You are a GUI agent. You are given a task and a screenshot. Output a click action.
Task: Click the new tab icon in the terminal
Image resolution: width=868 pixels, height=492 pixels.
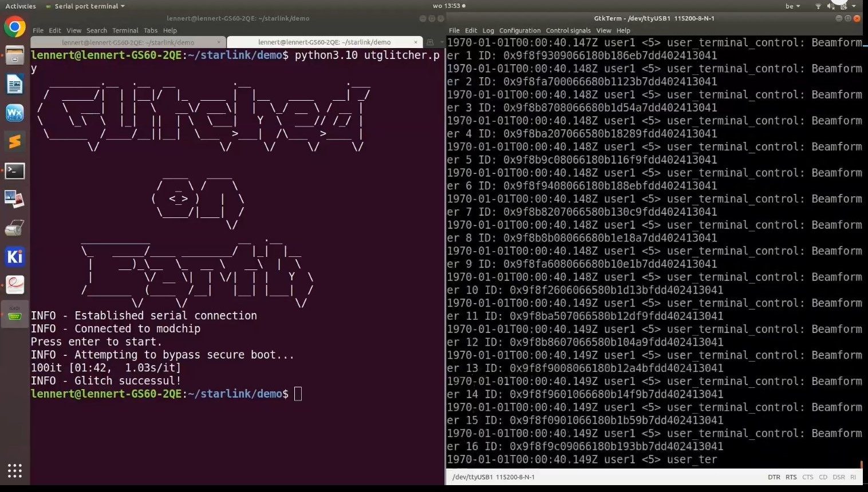point(430,42)
